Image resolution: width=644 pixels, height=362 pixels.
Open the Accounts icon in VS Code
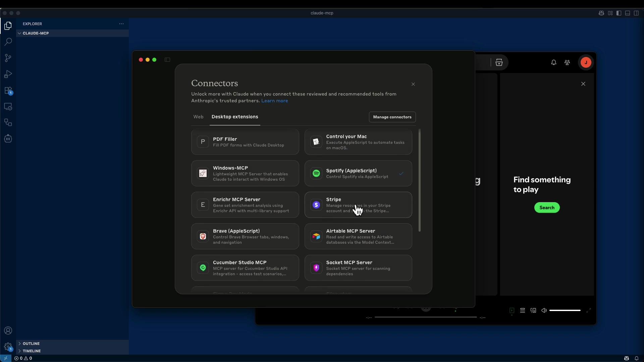click(x=8, y=331)
